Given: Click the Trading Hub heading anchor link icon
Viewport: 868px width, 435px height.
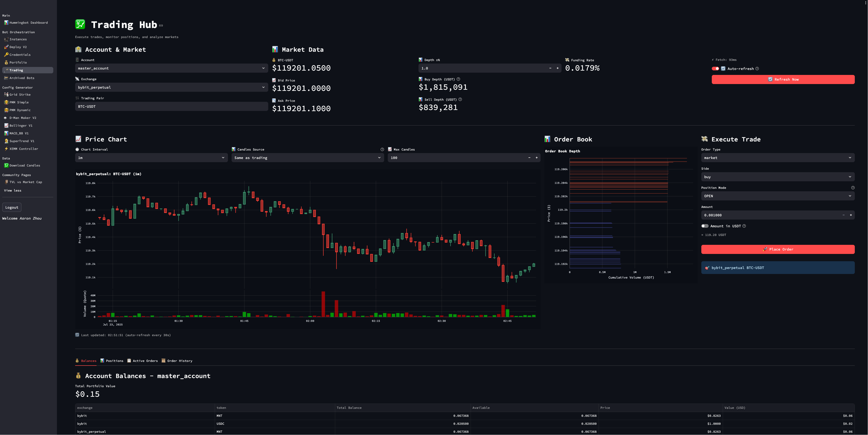Looking at the screenshot, I should coord(161,26).
